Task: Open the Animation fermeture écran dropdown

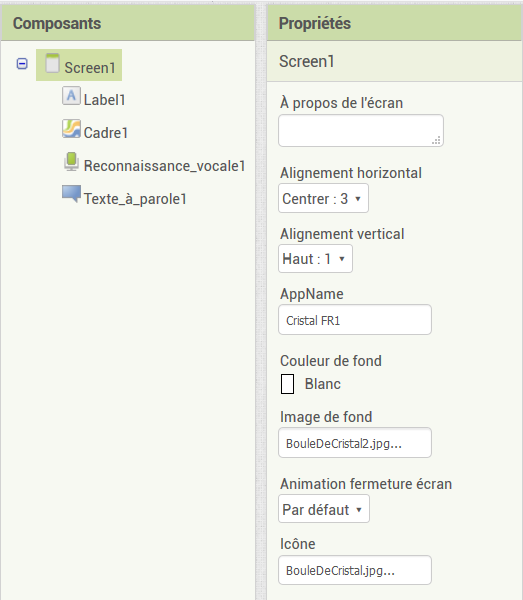Action: point(324,509)
